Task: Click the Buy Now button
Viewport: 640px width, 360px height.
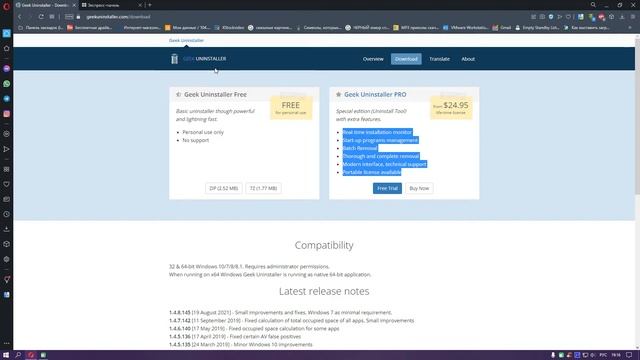Action: pyautogui.click(x=419, y=188)
